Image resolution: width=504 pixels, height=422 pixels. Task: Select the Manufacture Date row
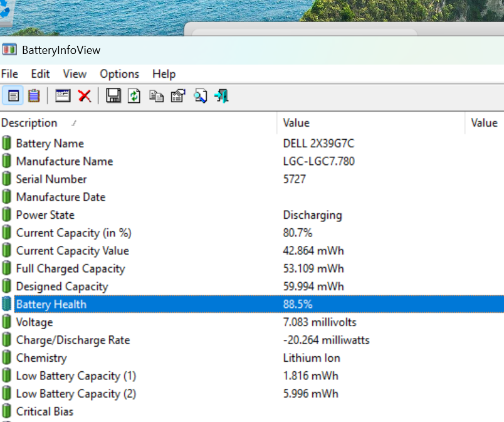tap(252, 197)
